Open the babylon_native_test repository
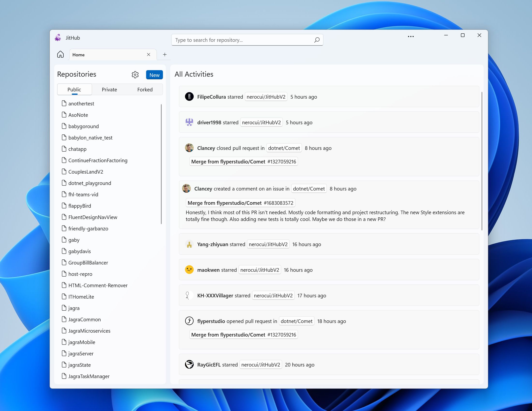 90,138
